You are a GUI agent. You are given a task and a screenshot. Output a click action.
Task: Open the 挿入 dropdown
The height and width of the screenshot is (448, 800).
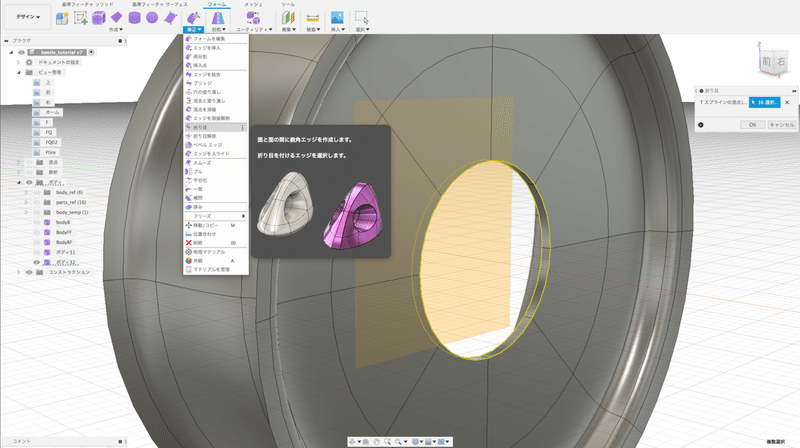click(338, 30)
